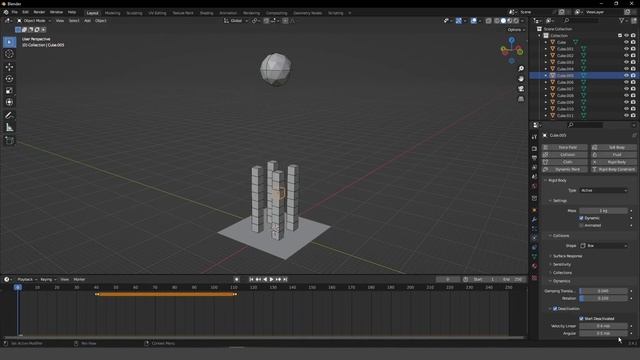640x360 pixels.
Task: Open the rigid body Type dropdown
Action: point(604,190)
